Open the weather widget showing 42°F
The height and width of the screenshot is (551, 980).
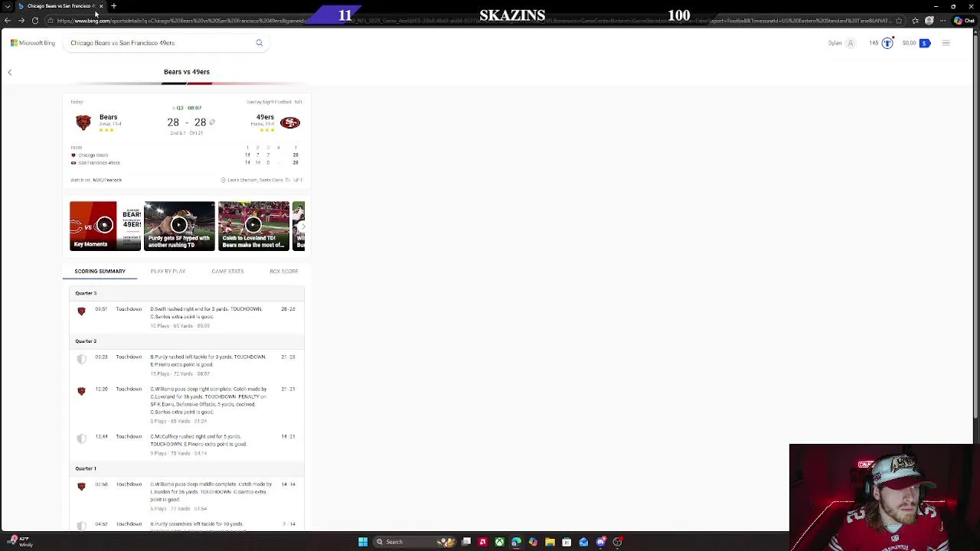[x=19, y=541]
